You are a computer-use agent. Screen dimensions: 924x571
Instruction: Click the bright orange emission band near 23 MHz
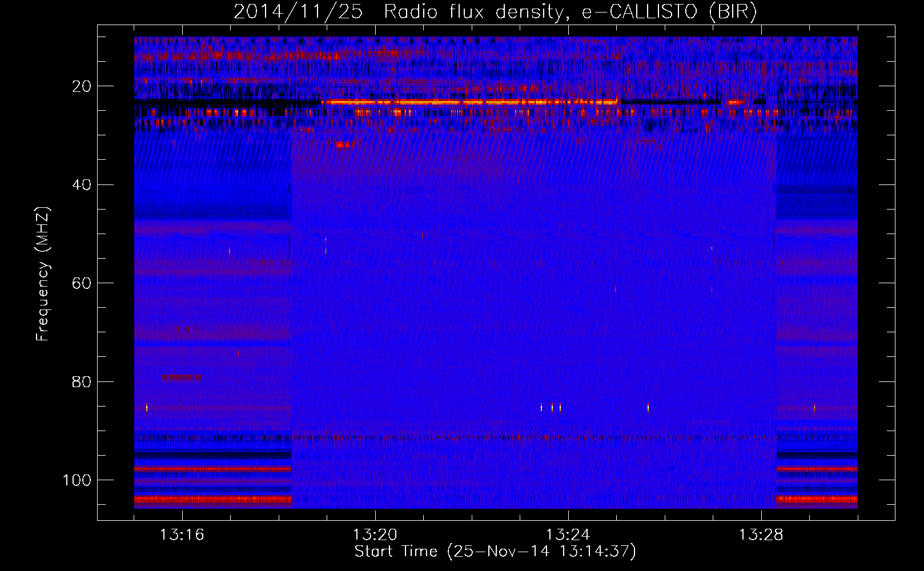pos(470,102)
